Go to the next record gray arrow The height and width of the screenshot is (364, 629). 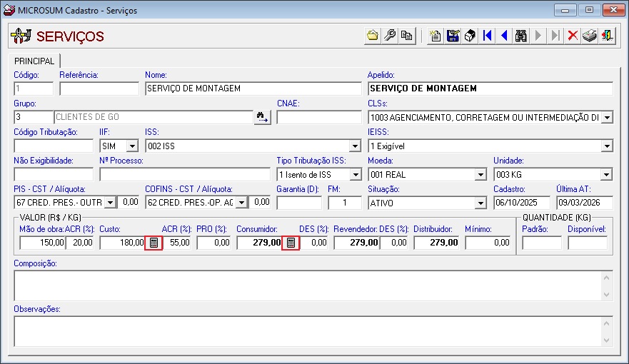[538, 36]
